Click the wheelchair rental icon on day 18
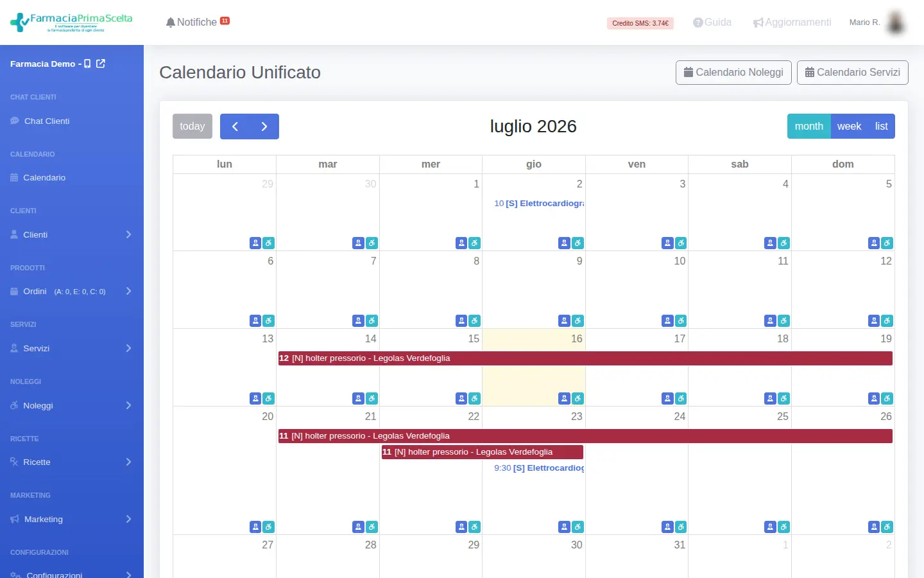 783,398
